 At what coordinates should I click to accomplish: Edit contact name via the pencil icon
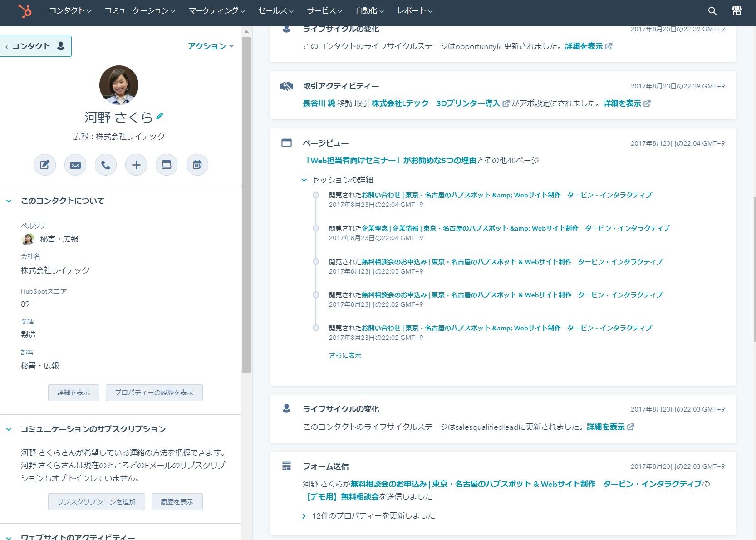pyautogui.click(x=160, y=116)
